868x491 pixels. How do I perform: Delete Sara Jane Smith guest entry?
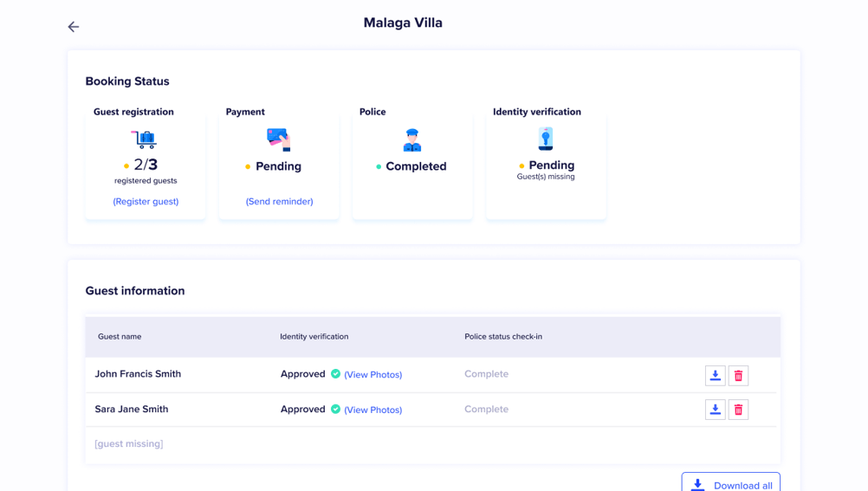click(738, 410)
